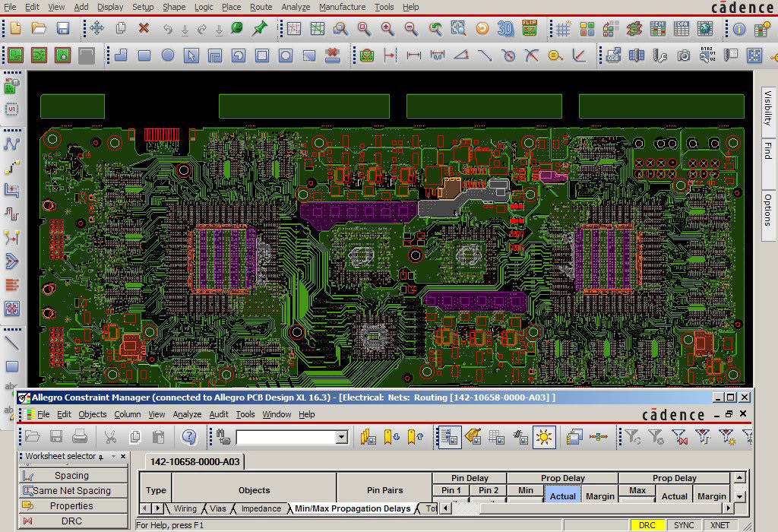The image size is (778, 532).
Task: Open the Same Net Spacing worksheet
Action: tap(72, 489)
